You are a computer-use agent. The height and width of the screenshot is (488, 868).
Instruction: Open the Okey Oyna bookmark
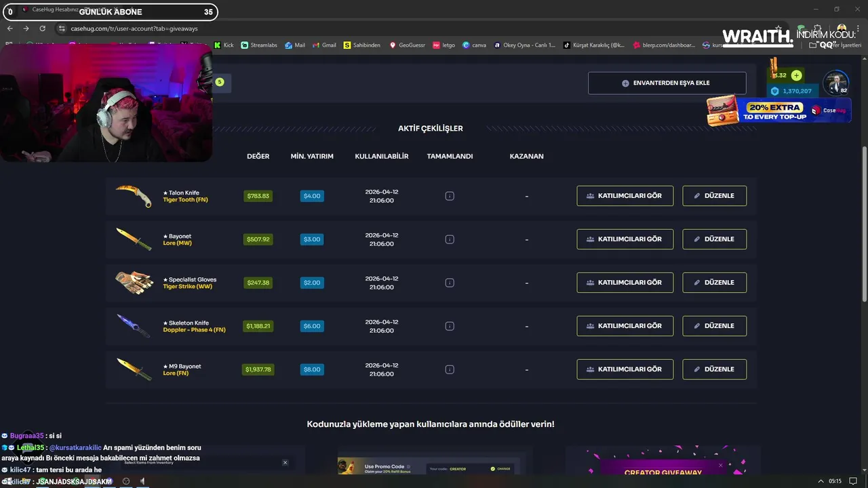tap(524, 45)
